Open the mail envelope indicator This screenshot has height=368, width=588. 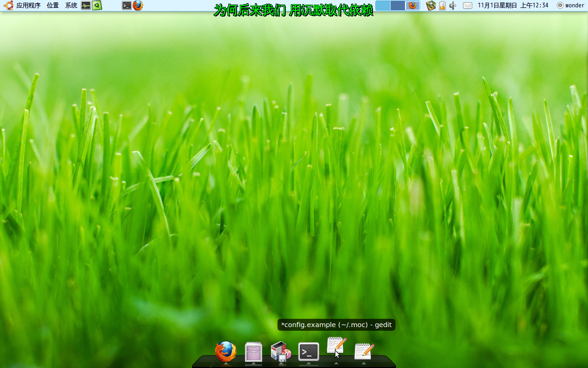(x=468, y=6)
